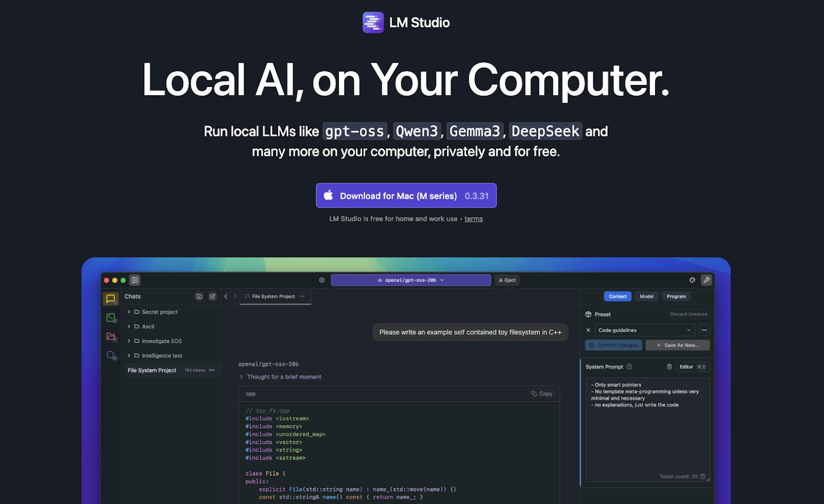824x504 pixels.
Task: Click the user message bubble about toy filesystem
Action: (x=470, y=332)
